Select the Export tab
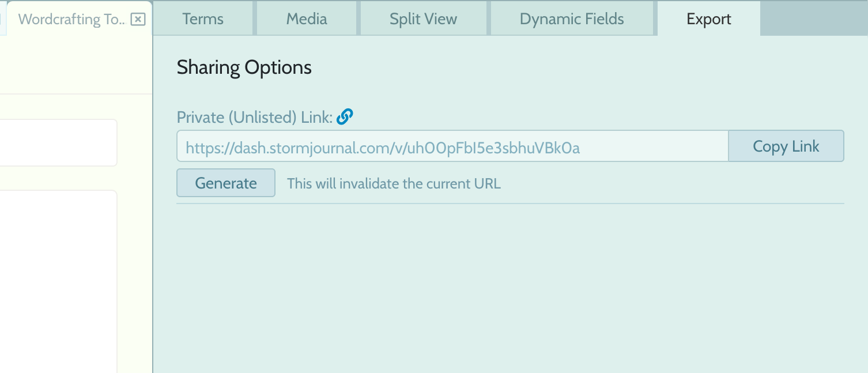Viewport: 868px width, 373px height. click(x=709, y=19)
